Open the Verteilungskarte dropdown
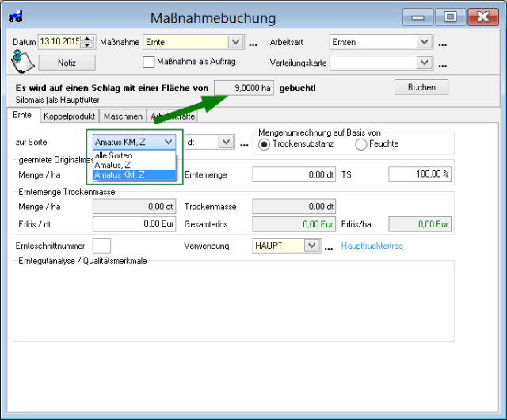The image size is (507, 420). (x=424, y=62)
